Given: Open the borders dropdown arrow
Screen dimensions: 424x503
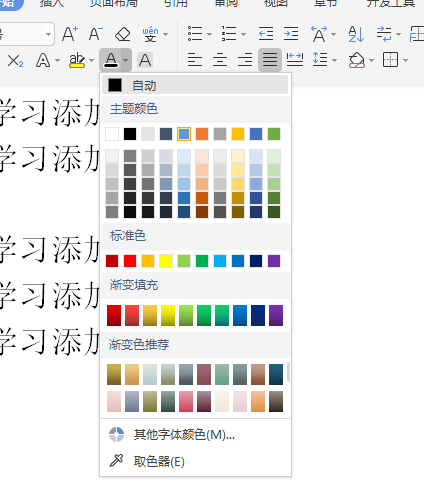Looking at the screenshot, I should pos(405,60).
